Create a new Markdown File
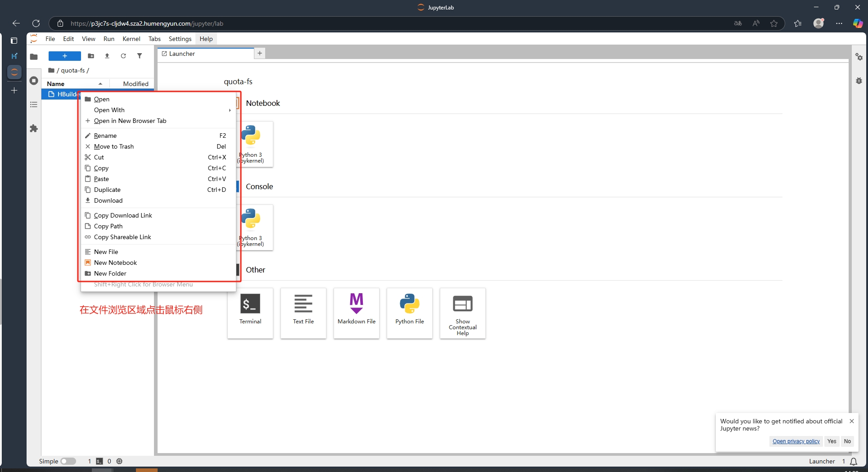 [x=357, y=313]
